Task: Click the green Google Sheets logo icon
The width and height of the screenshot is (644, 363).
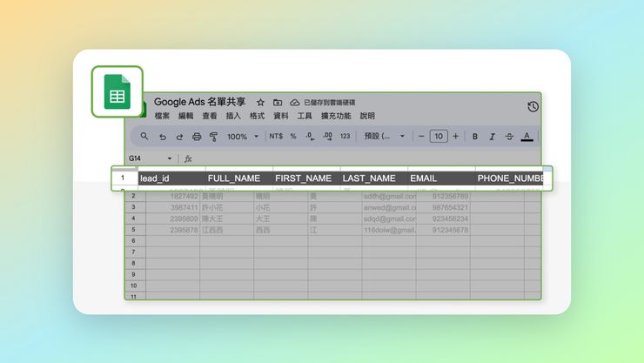Action: tap(117, 91)
